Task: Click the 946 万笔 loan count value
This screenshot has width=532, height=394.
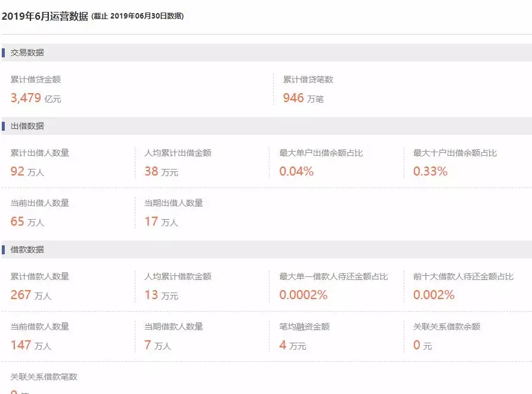Action: (x=303, y=98)
